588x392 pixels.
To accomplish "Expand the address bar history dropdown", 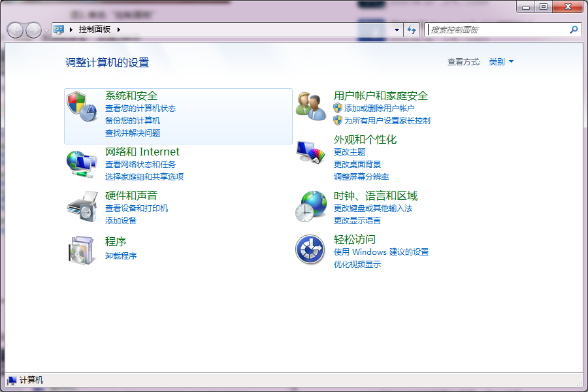I will point(397,29).
